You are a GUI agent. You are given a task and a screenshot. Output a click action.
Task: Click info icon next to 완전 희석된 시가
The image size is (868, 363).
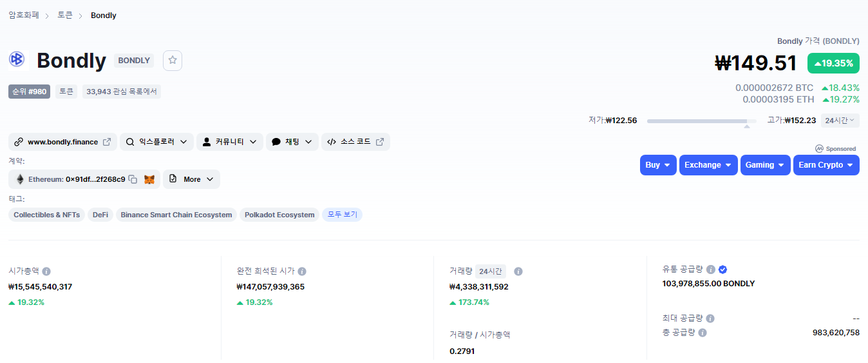pyautogui.click(x=302, y=271)
